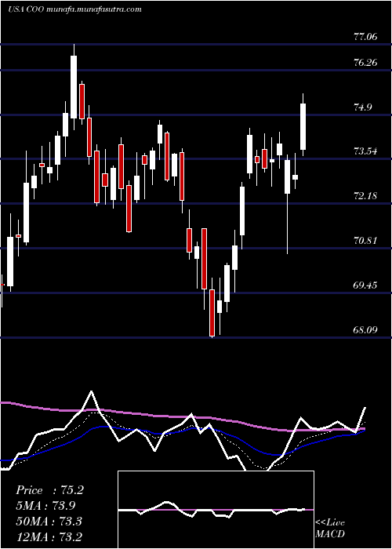Viewport: 392px width, 549px height.
Task: Click the 74.9 price level label
Action: (362, 107)
